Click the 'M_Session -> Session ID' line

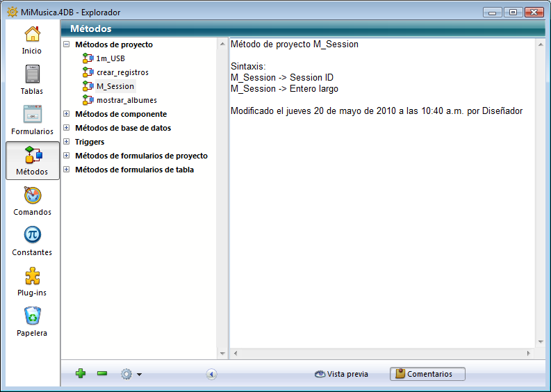(x=282, y=77)
